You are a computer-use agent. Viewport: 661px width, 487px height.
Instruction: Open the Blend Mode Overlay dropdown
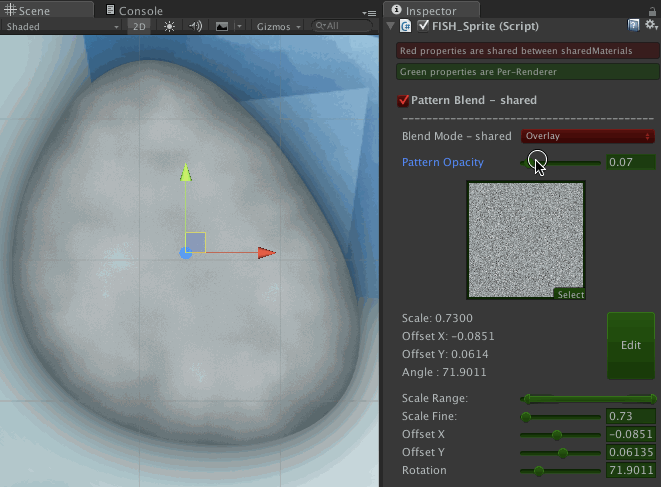(x=587, y=136)
